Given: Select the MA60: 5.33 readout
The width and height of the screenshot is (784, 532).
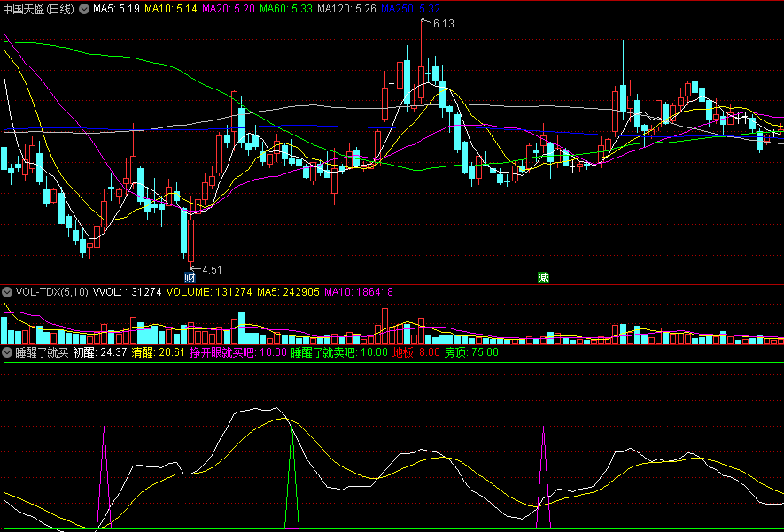Looking at the screenshot, I should click(x=286, y=9).
